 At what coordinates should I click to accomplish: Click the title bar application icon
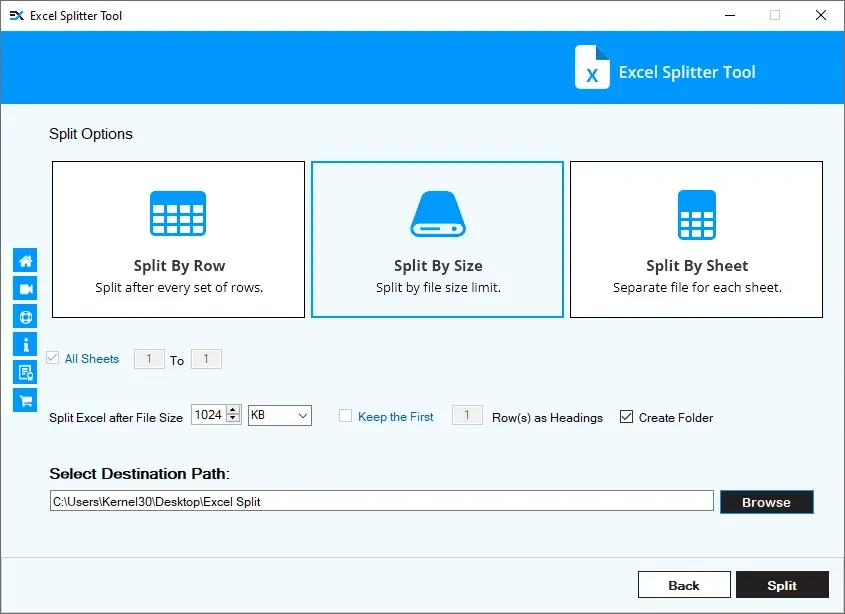[x=16, y=16]
